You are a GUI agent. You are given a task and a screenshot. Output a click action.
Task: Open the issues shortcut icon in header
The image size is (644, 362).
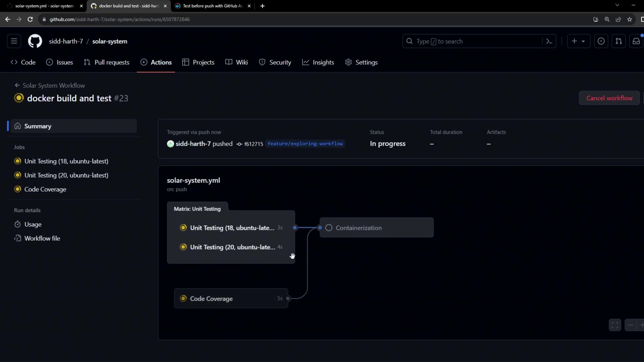(601, 41)
